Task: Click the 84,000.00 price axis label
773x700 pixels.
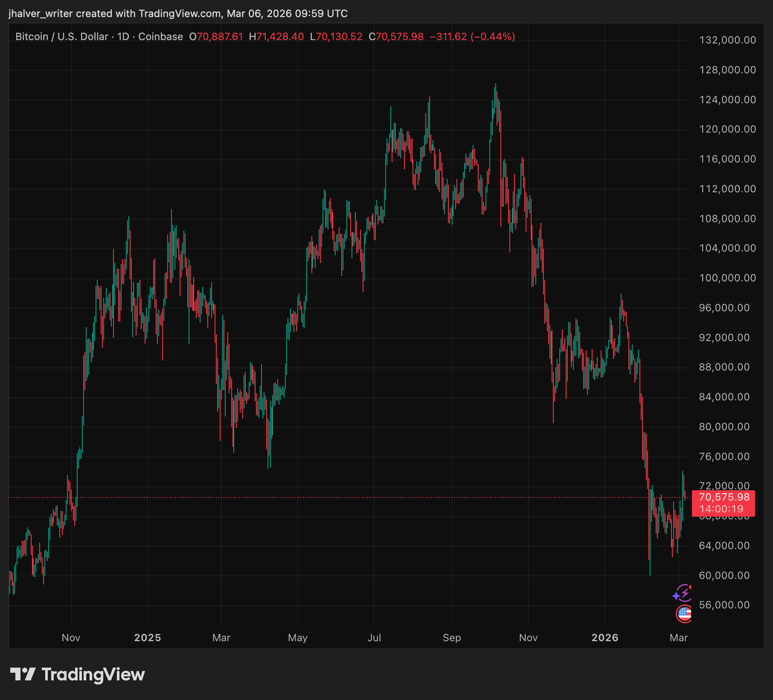Action: tap(724, 397)
